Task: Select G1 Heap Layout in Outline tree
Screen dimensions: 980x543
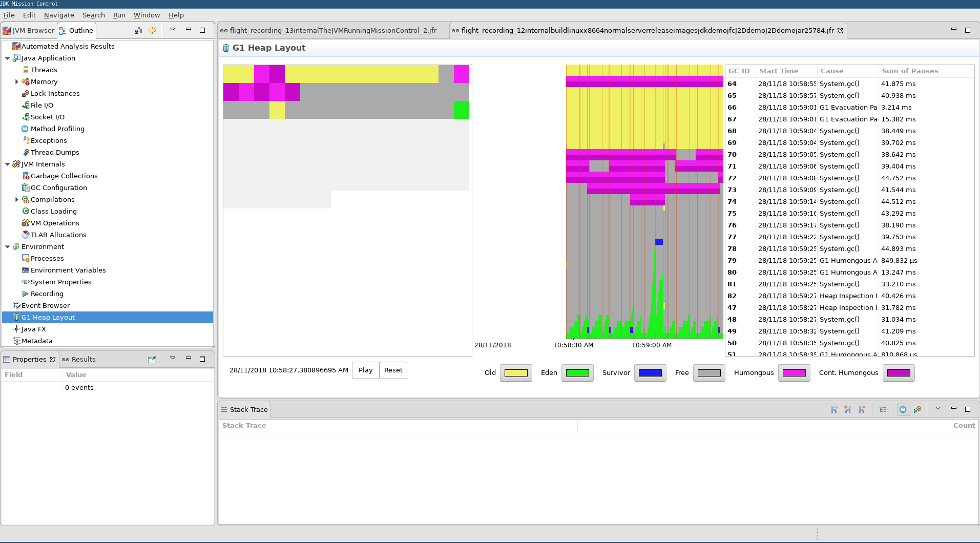Action: (x=108, y=317)
